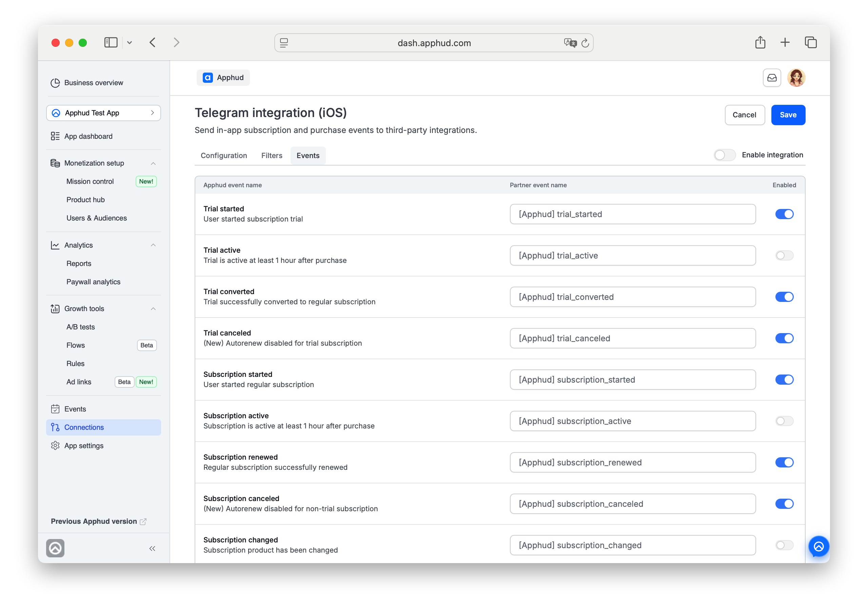Click the translate icon in address bar

point(570,43)
